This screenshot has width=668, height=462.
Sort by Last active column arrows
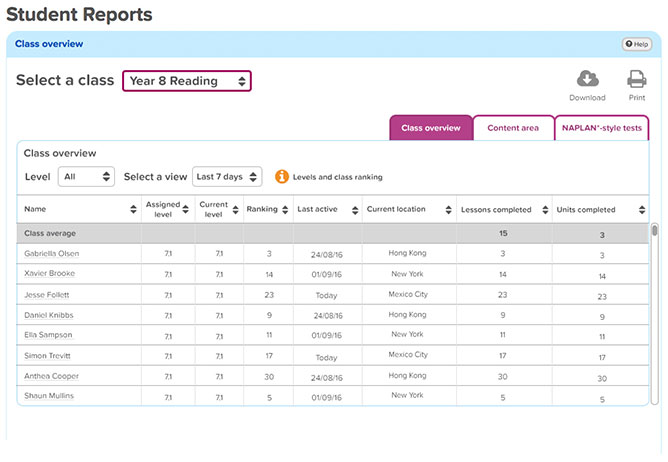click(356, 210)
